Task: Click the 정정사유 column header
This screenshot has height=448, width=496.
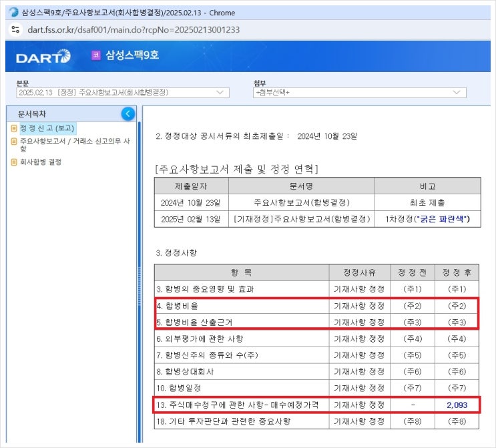Action: click(359, 272)
